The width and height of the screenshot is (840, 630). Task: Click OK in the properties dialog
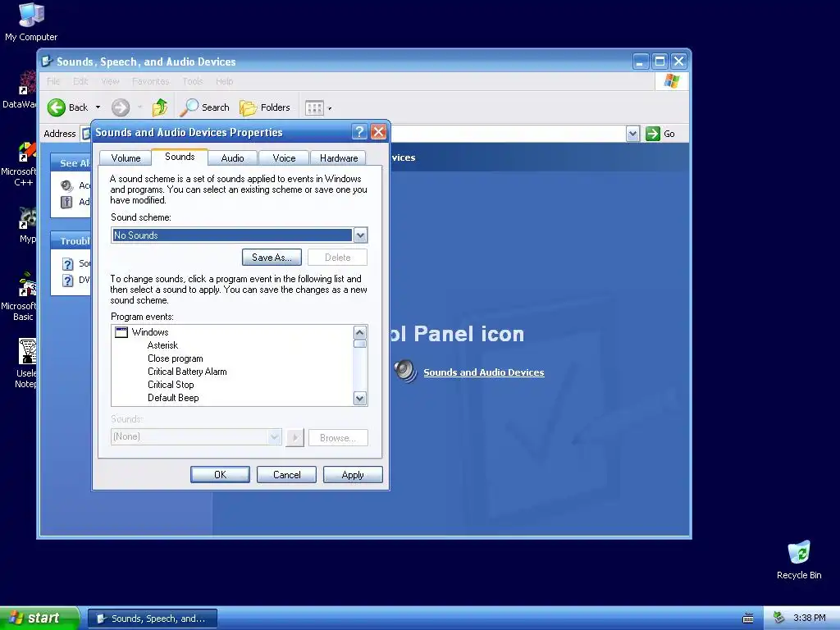[x=220, y=475]
